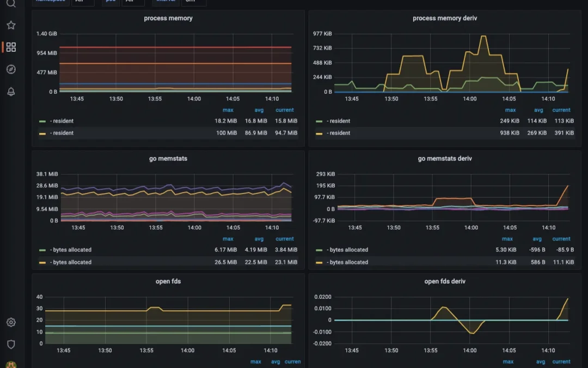Click 0.0200 axis label in open fds deriv
Viewport: 588px width, 368px height.
pyautogui.click(x=323, y=297)
